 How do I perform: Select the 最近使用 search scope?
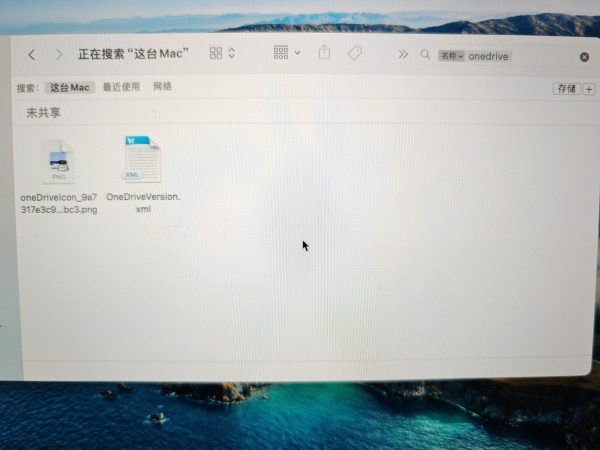[x=121, y=87]
